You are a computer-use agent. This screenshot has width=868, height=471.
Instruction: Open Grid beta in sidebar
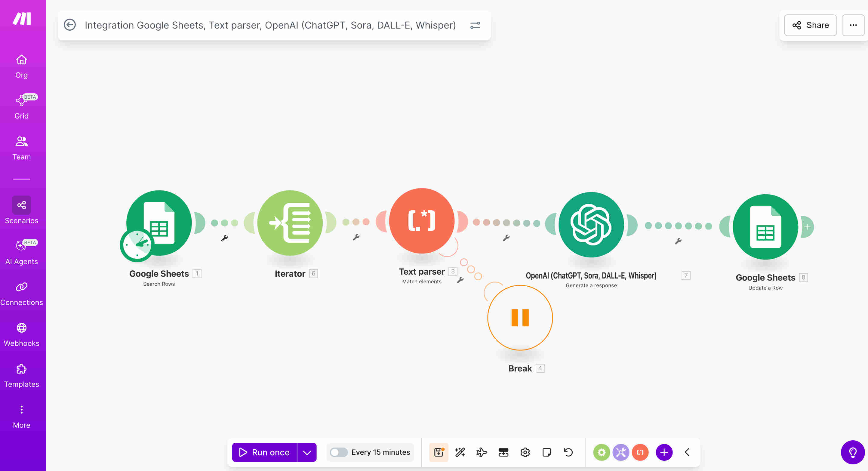(x=22, y=107)
